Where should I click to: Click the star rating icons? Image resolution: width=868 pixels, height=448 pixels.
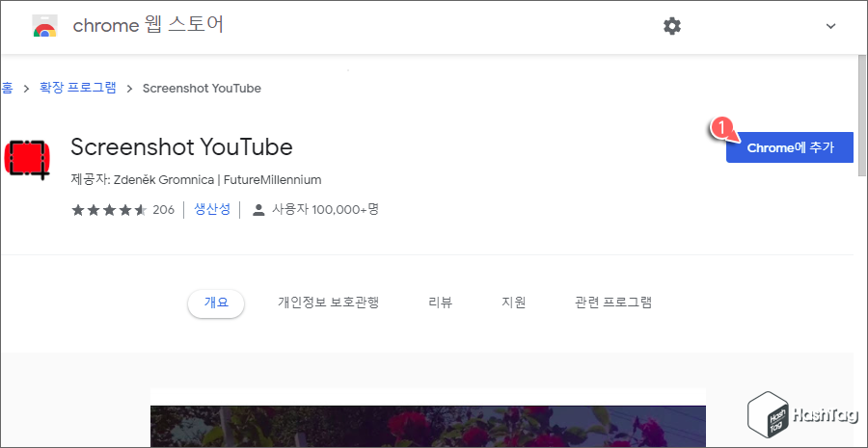[x=109, y=210]
